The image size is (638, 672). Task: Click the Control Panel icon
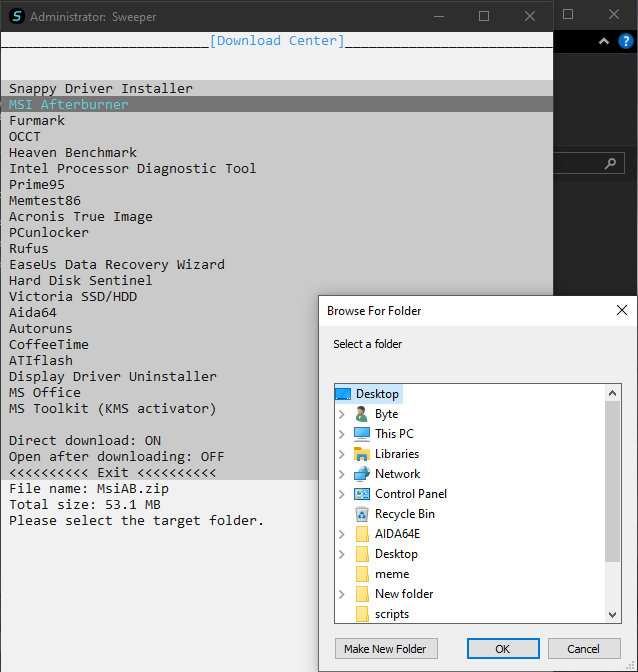click(362, 494)
